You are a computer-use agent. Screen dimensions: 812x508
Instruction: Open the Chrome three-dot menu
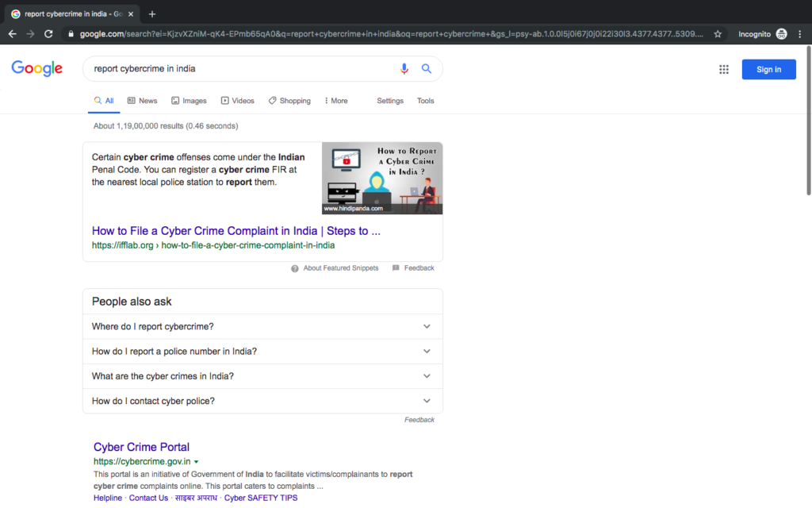click(x=800, y=33)
